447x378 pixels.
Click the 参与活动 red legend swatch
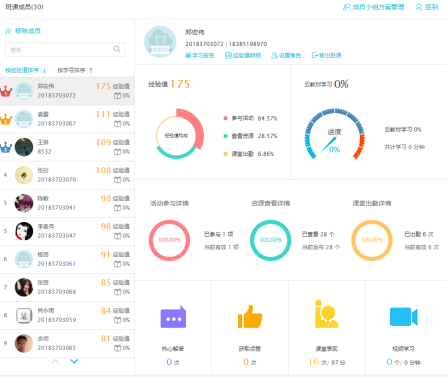pyautogui.click(x=225, y=118)
